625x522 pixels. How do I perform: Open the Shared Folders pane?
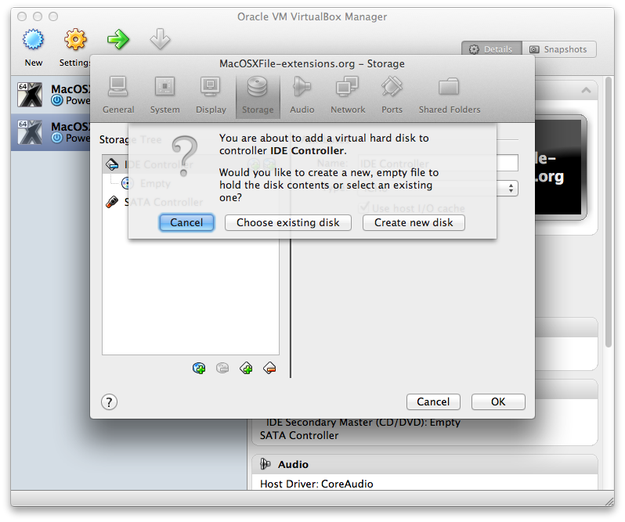(x=449, y=95)
